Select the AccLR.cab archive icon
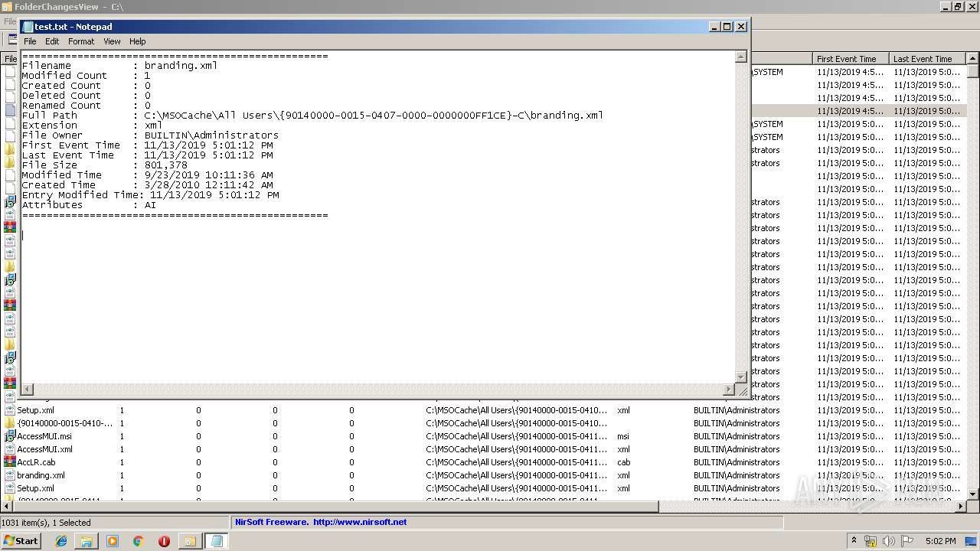 coord(10,462)
